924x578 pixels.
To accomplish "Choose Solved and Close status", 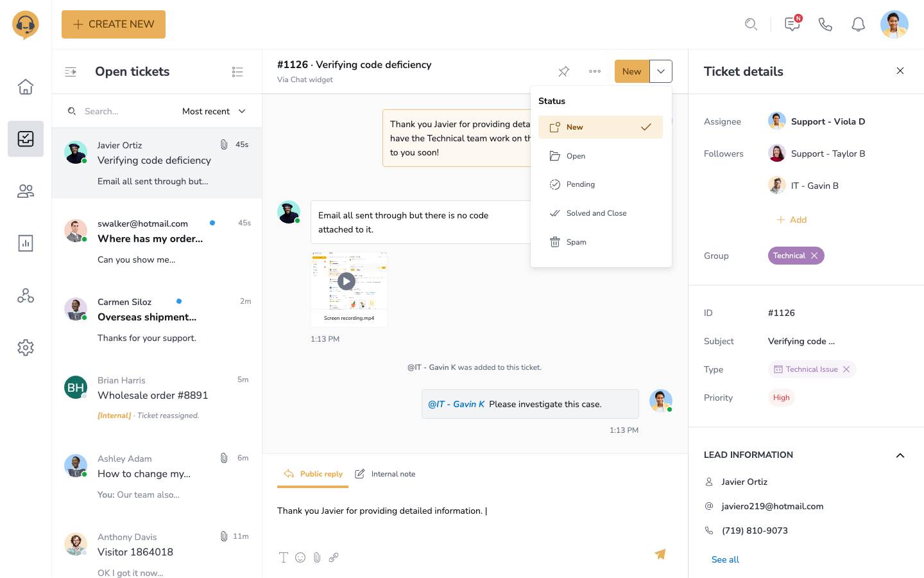I will click(x=596, y=213).
